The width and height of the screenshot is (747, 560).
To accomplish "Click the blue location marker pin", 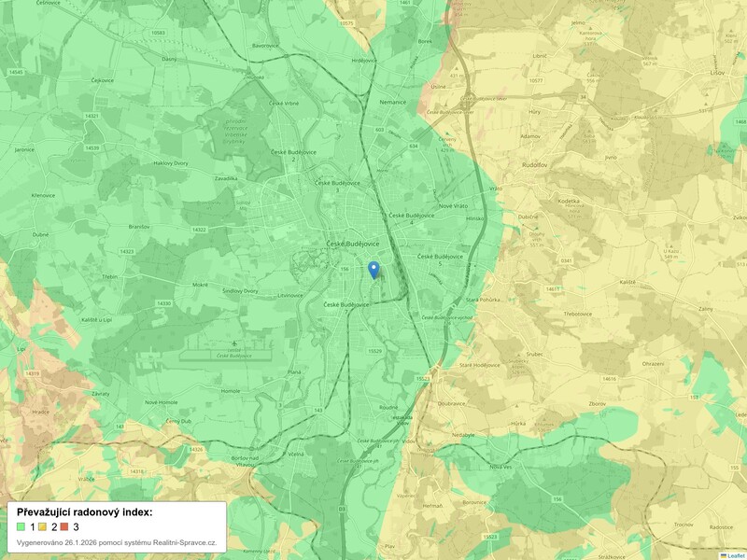I will click(x=373, y=270).
